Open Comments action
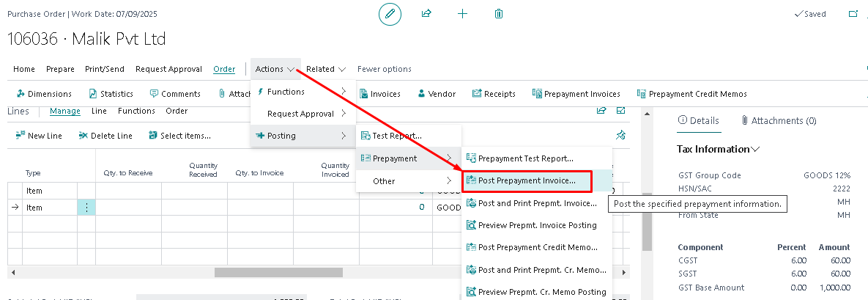Viewport: 868px width, 300px height. pyautogui.click(x=175, y=94)
